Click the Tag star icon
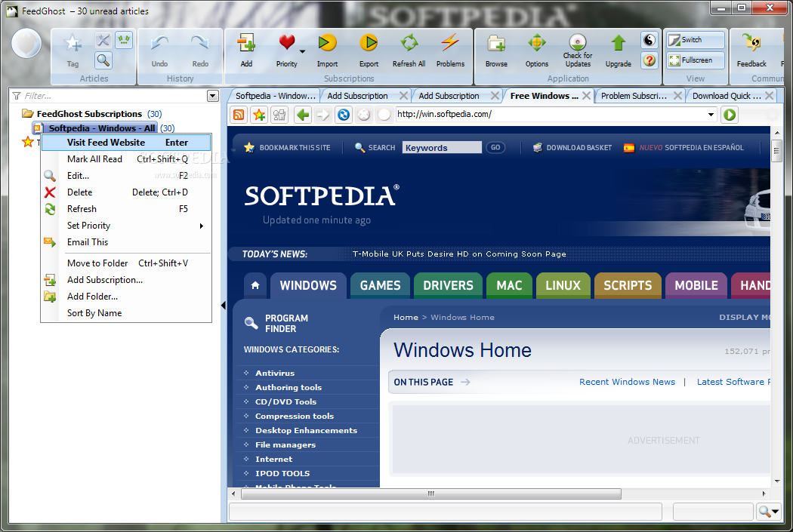 point(73,44)
